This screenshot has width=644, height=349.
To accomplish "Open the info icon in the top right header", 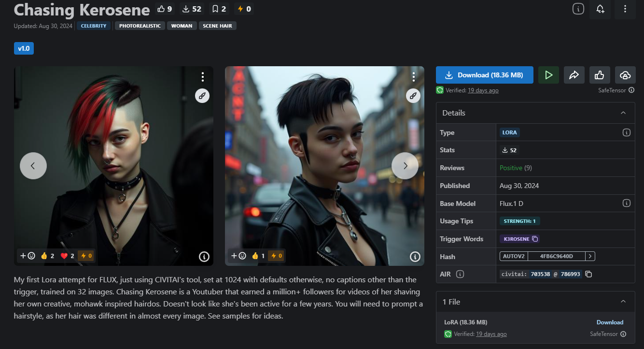I will coord(578,9).
